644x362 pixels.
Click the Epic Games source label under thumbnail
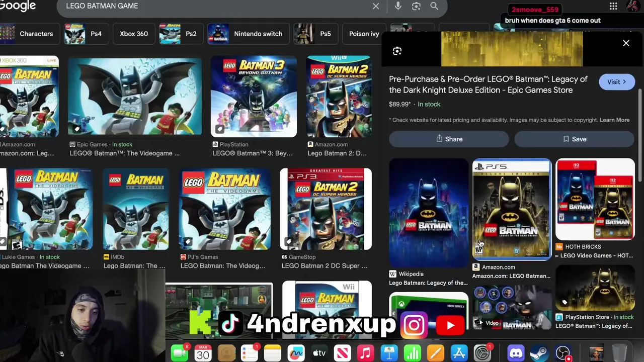tap(92, 145)
